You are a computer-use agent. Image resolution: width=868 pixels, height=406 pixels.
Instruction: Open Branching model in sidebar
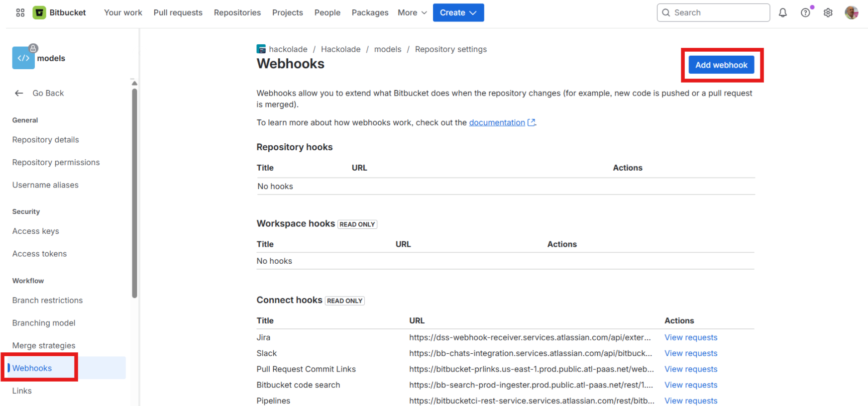44,323
